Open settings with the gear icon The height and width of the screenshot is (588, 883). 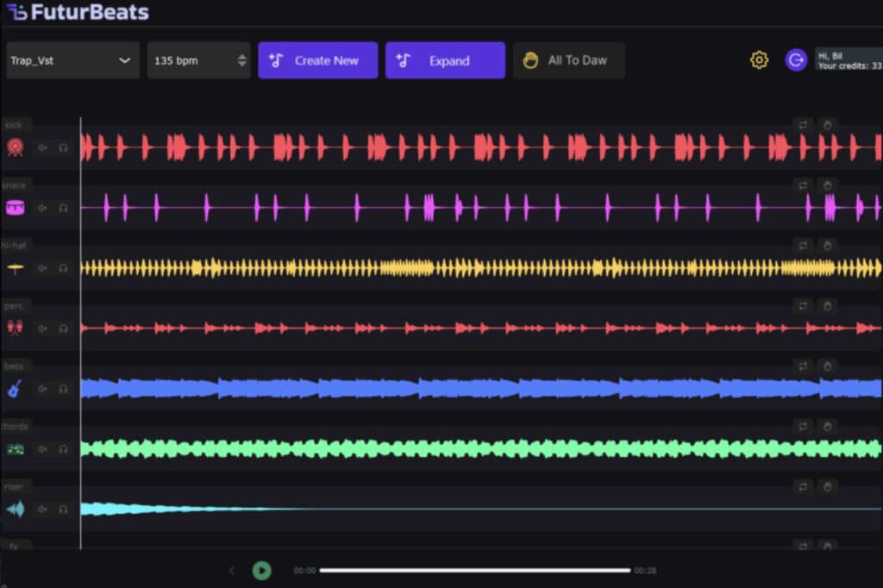click(759, 60)
